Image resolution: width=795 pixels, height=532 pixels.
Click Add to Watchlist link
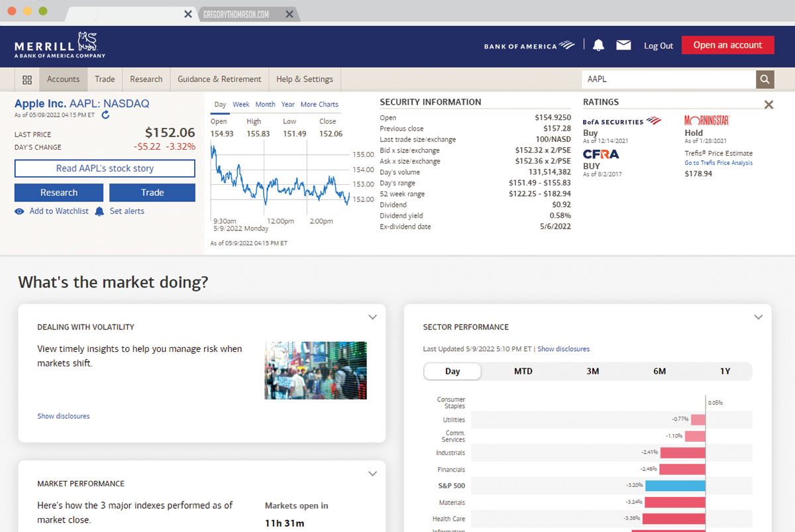click(x=59, y=211)
